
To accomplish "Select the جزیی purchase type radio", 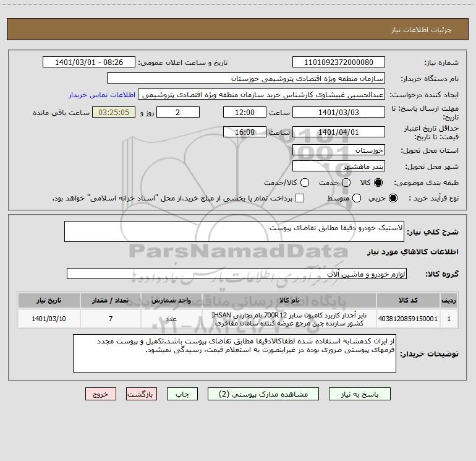I will [393, 198].
